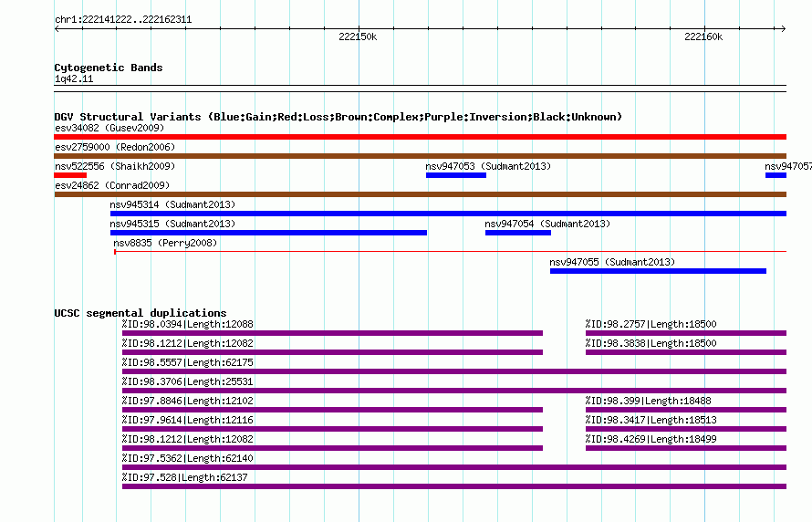The height and width of the screenshot is (522, 812).
Task: Select duplication %ID:98.3417|Length:18513 label
Action: pyautogui.click(x=651, y=420)
